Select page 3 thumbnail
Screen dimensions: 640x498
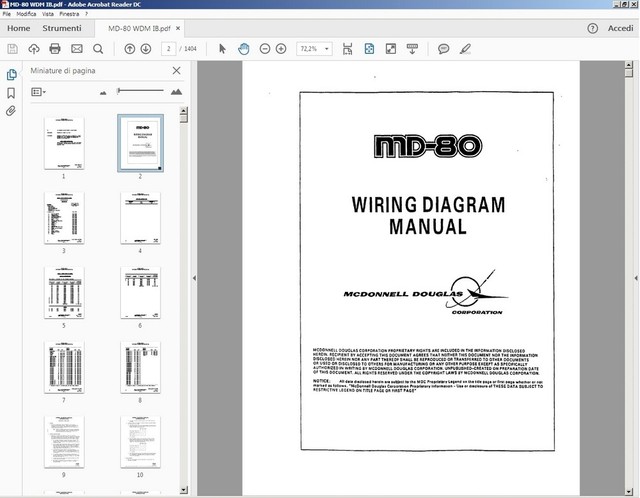point(64,218)
